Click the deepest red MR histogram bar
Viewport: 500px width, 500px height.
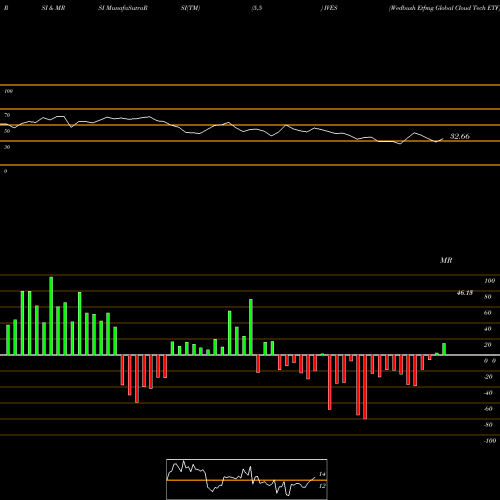tap(365, 387)
